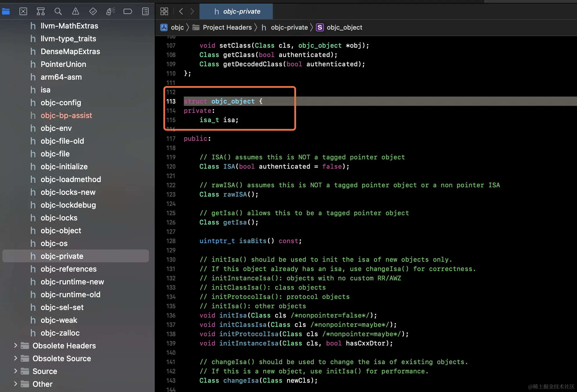Expand the Source folder
This screenshot has height=392, width=577.
(x=15, y=371)
